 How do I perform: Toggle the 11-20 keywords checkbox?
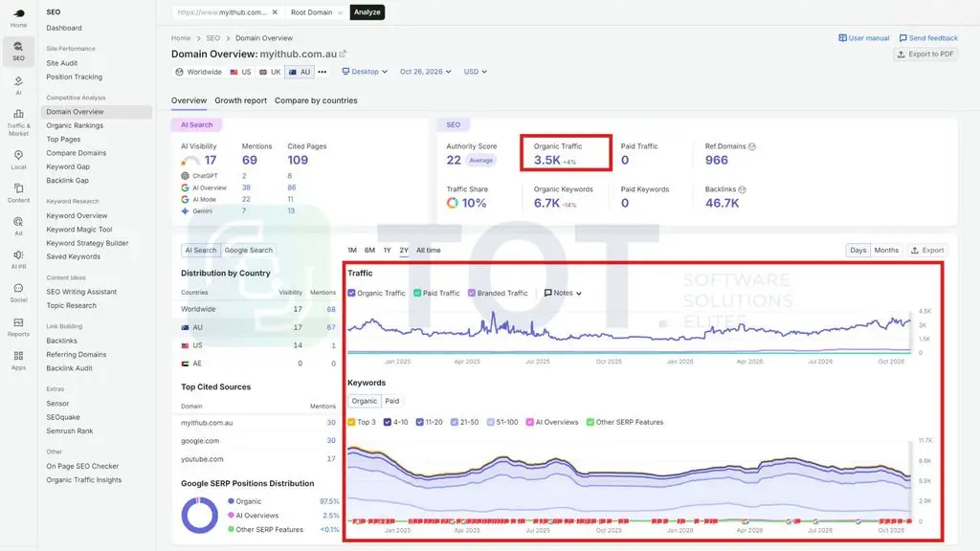(420, 422)
